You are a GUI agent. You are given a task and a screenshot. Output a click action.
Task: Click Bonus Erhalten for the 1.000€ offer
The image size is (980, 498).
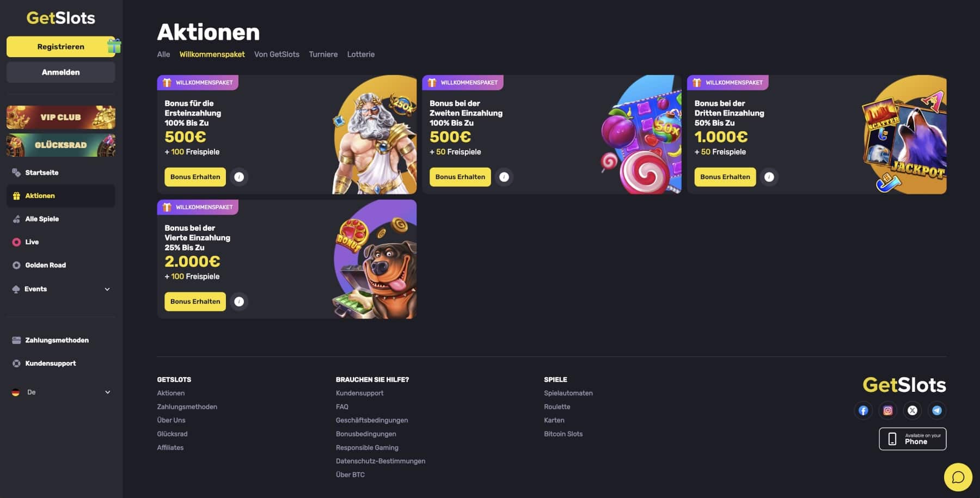pyautogui.click(x=725, y=177)
